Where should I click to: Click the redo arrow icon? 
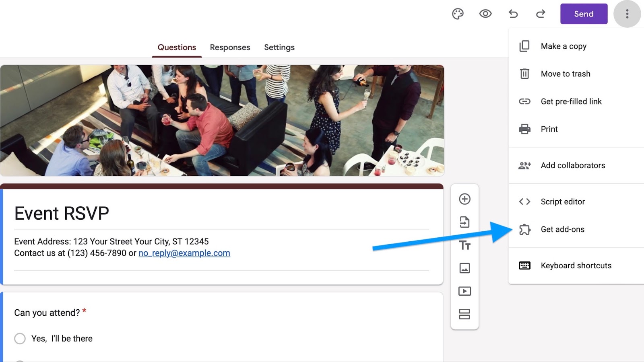click(x=541, y=14)
